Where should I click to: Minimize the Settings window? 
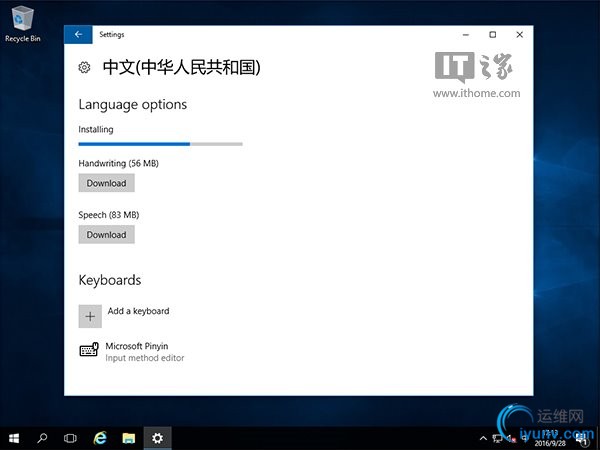[466, 35]
